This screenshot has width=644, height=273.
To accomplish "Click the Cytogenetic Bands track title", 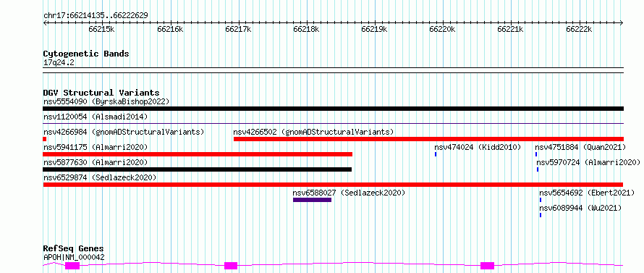I will (86, 54).
